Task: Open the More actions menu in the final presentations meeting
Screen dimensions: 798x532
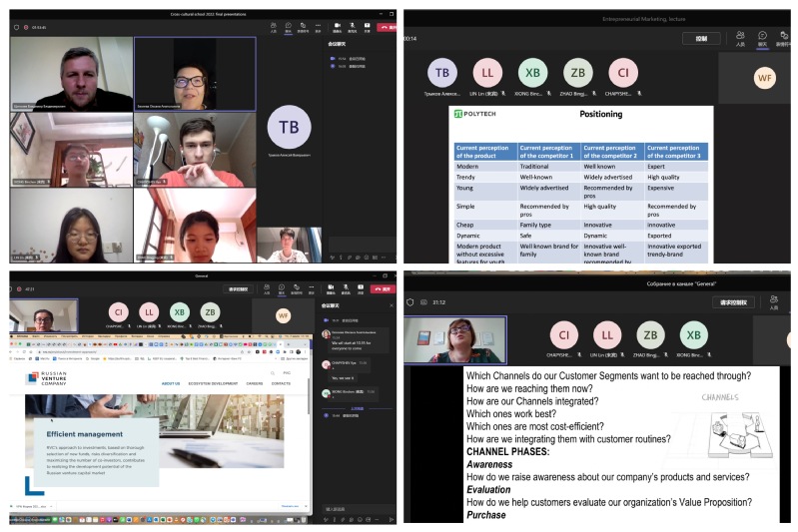Action: (320, 26)
